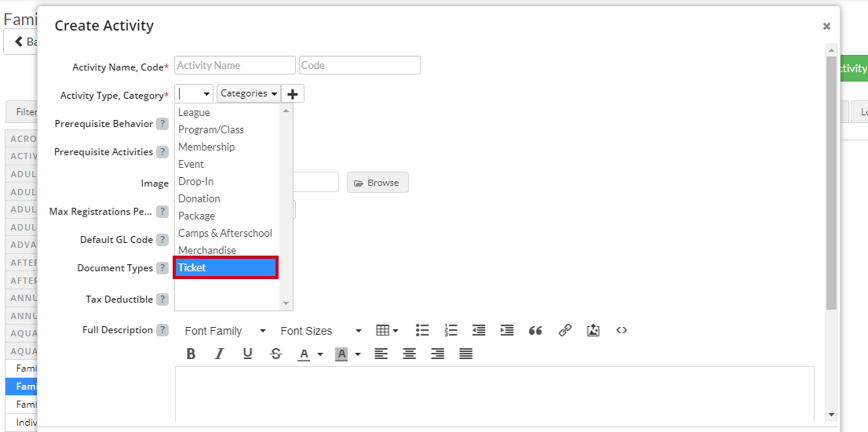Click the dialog scroll down arrow
This screenshot has width=868, height=432.
[x=831, y=414]
